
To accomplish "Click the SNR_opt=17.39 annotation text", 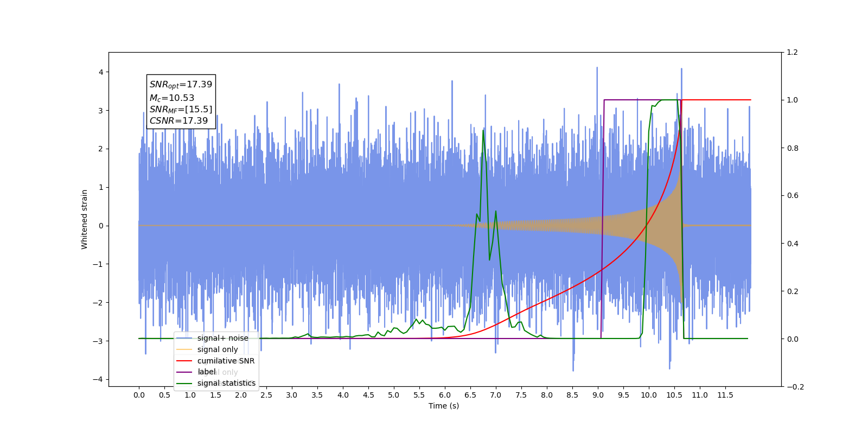I will [181, 85].
